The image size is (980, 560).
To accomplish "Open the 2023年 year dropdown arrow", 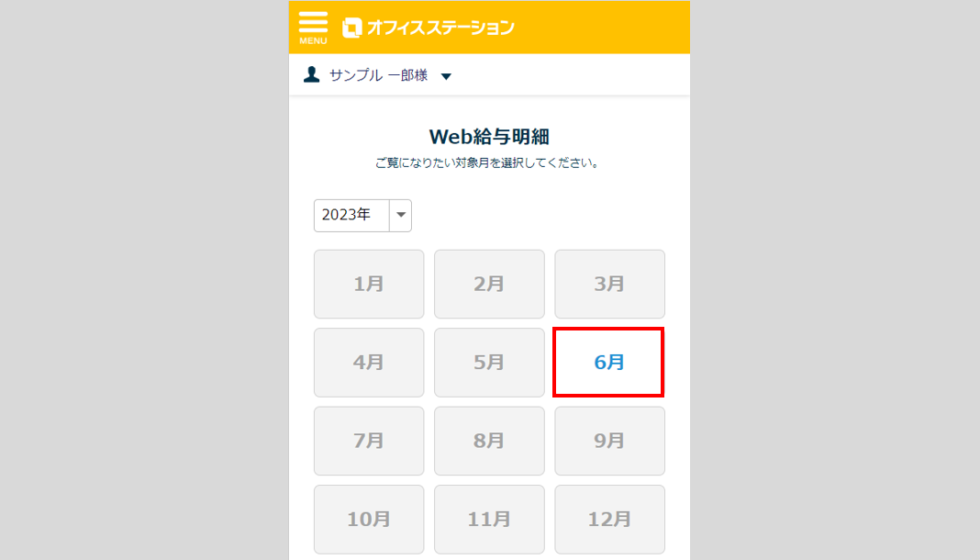I will point(401,215).
